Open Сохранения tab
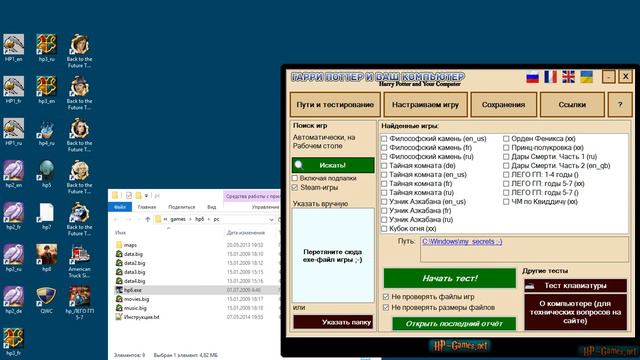Screen dimensions: 640x360 (x=503, y=105)
